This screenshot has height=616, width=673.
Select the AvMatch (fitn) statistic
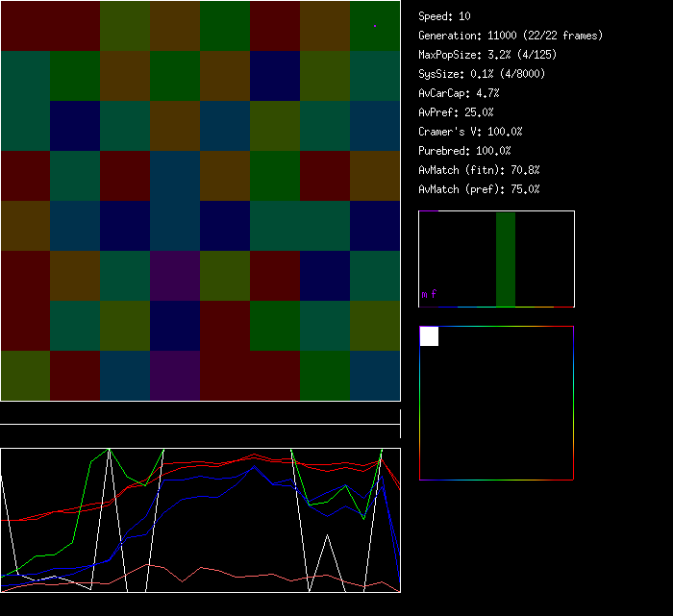479,170
